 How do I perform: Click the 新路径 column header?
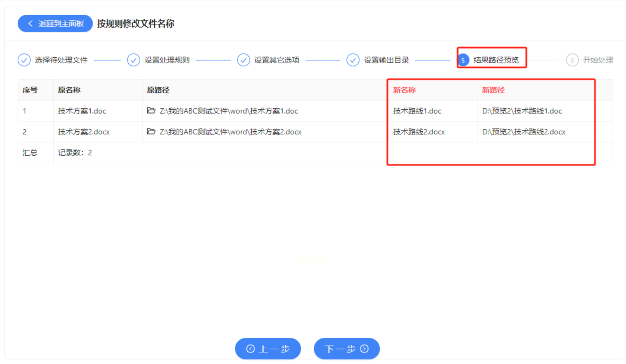tap(493, 90)
